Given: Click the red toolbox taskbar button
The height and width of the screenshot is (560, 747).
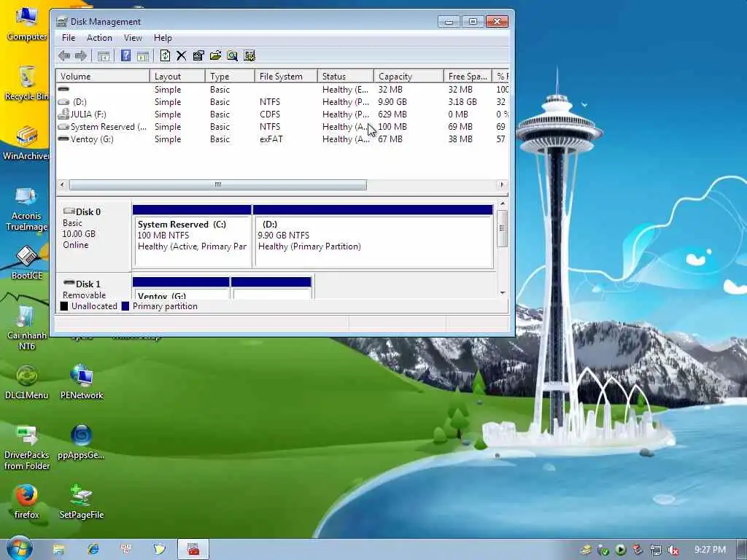Looking at the screenshot, I should pos(193,550).
